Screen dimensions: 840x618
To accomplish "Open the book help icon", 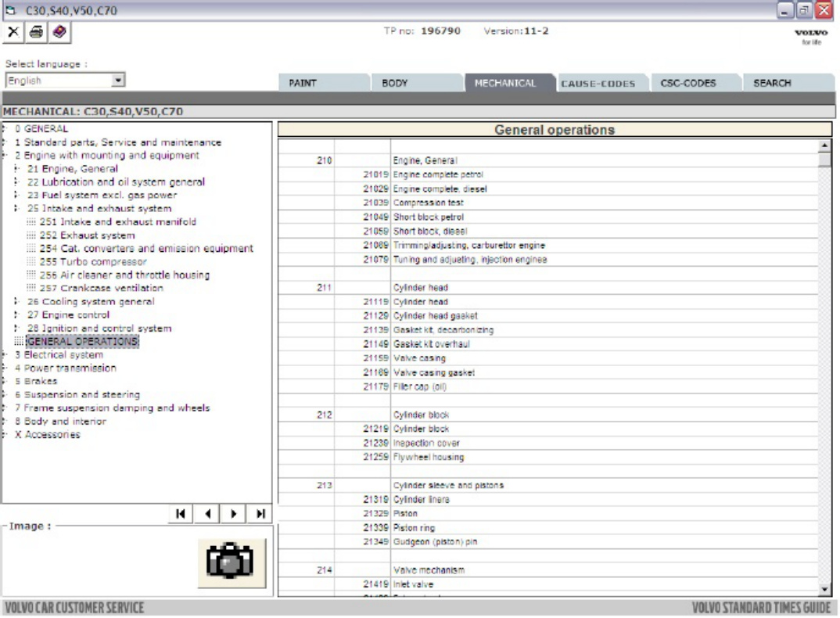I will (59, 32).
